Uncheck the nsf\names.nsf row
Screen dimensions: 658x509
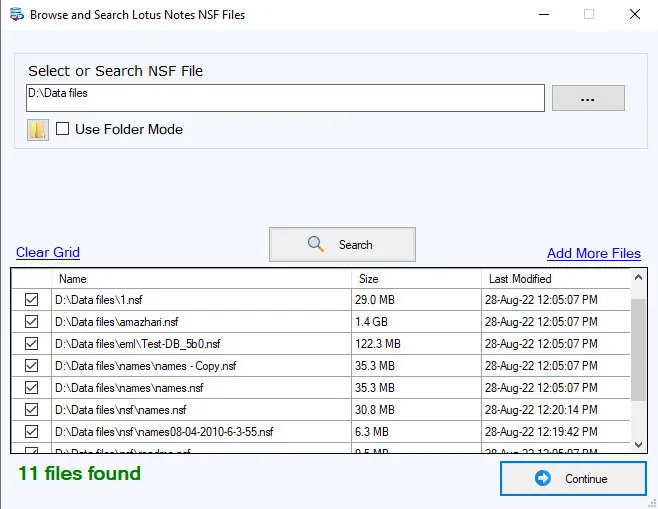(x=31, y=410)
